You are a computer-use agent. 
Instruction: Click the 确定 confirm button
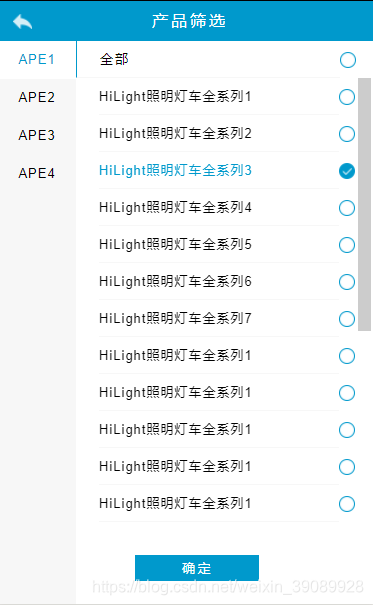pos(197,568)
